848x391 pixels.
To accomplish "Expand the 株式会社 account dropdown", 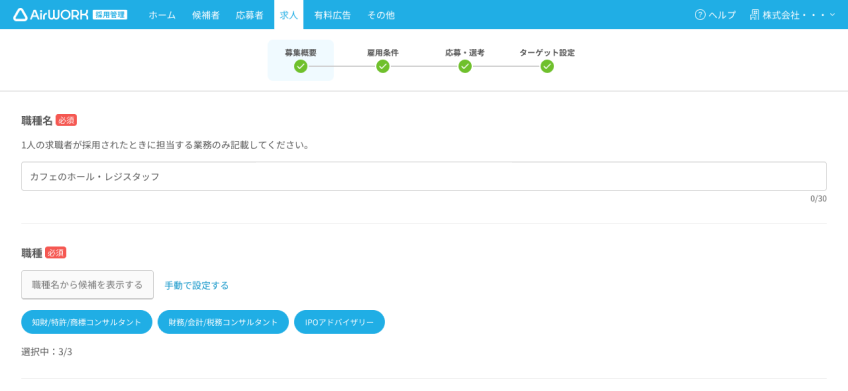I will (x=793, y=15).
